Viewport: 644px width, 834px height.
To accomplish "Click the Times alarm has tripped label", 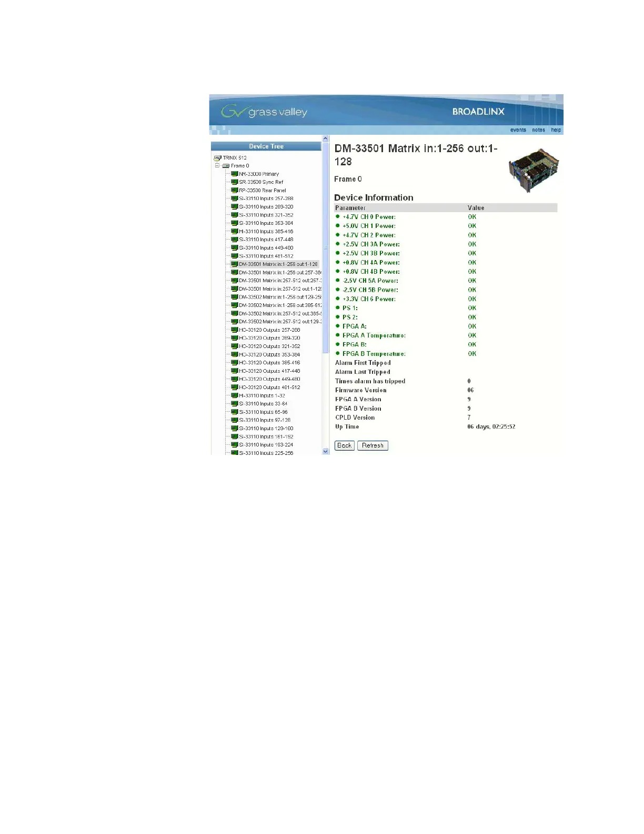I will tap(370, 381).
